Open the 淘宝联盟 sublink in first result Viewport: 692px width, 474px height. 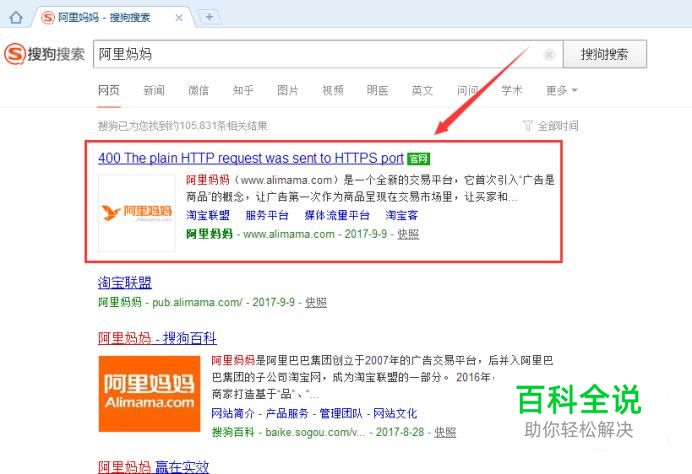tap(208, 215)
